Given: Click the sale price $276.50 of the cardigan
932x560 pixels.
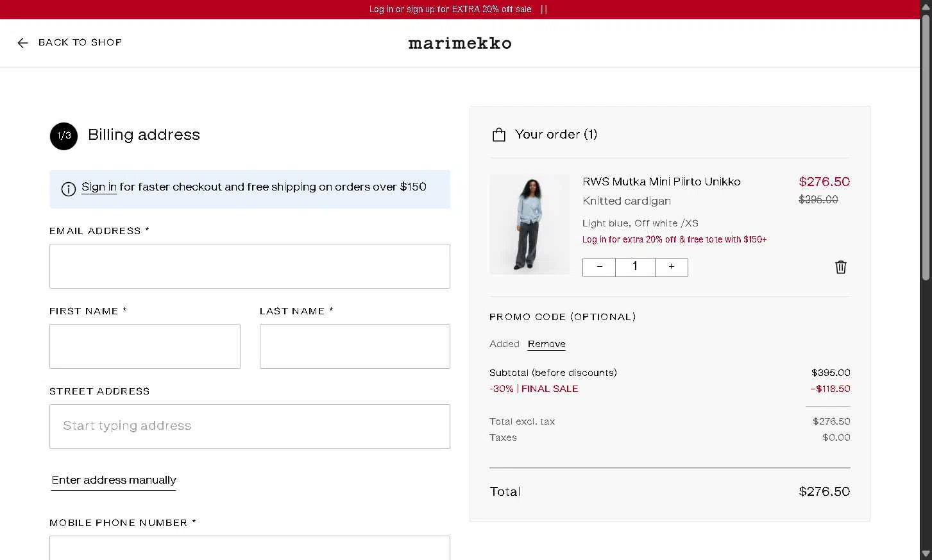Looking at the screenshot, I should [824, 182].
